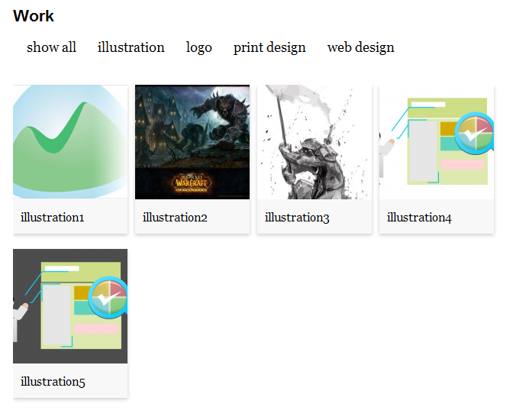Click the illustration3 caption
Screen dimensions: 516x420
297,218
